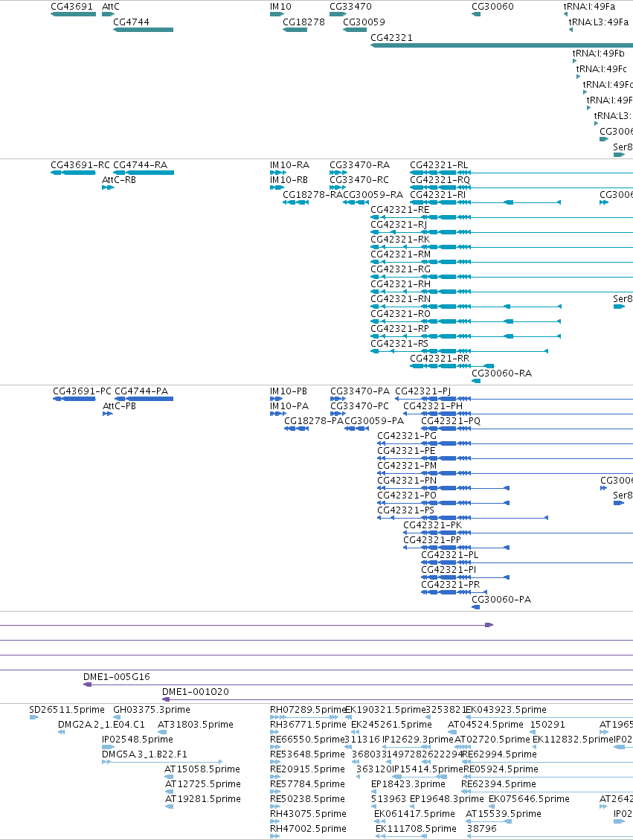
Task: Select the AttC-RB transcript label
Action: click(x=119, y=180)
